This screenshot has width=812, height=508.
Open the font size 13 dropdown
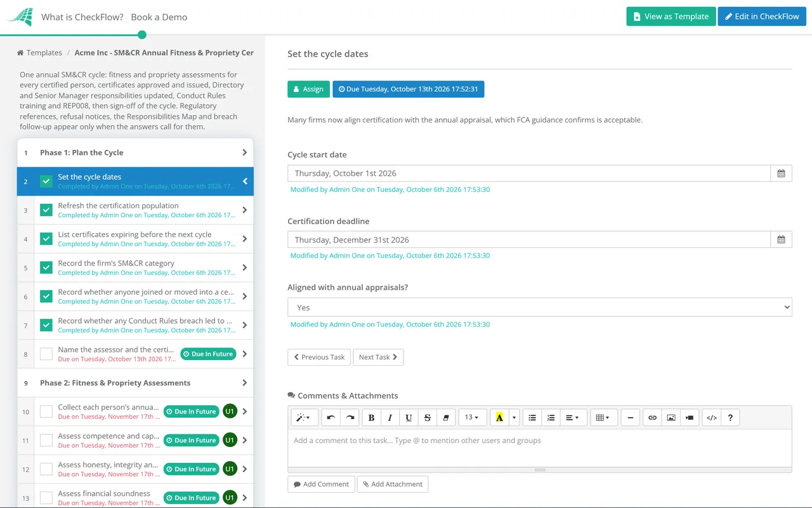coord(472,417)
